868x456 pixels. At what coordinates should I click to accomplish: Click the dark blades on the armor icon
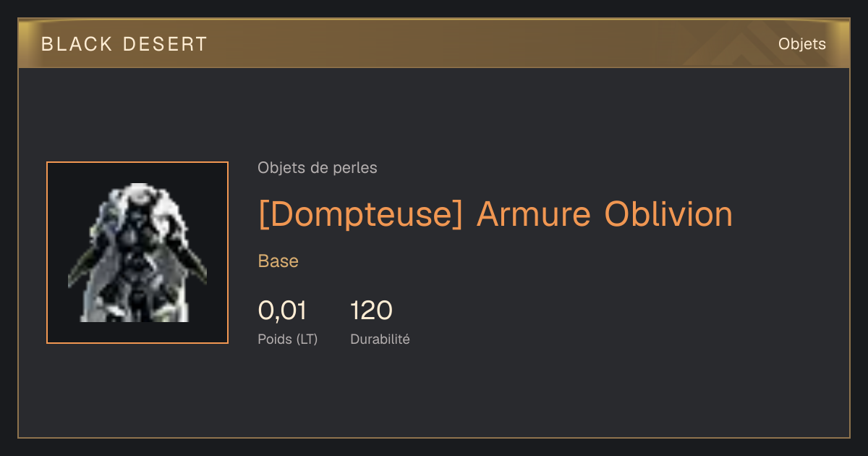194,262
